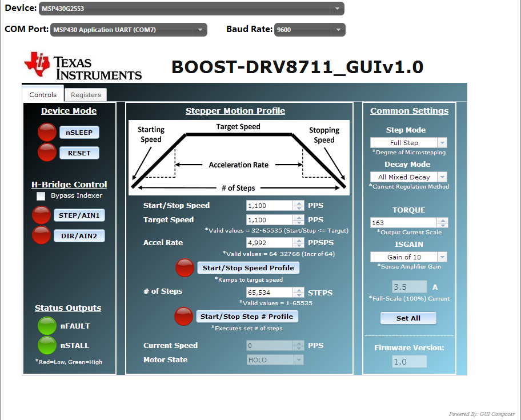The image size is (521, 420).
Task: Click the Accel Rate input field
Action: (270, 243)
